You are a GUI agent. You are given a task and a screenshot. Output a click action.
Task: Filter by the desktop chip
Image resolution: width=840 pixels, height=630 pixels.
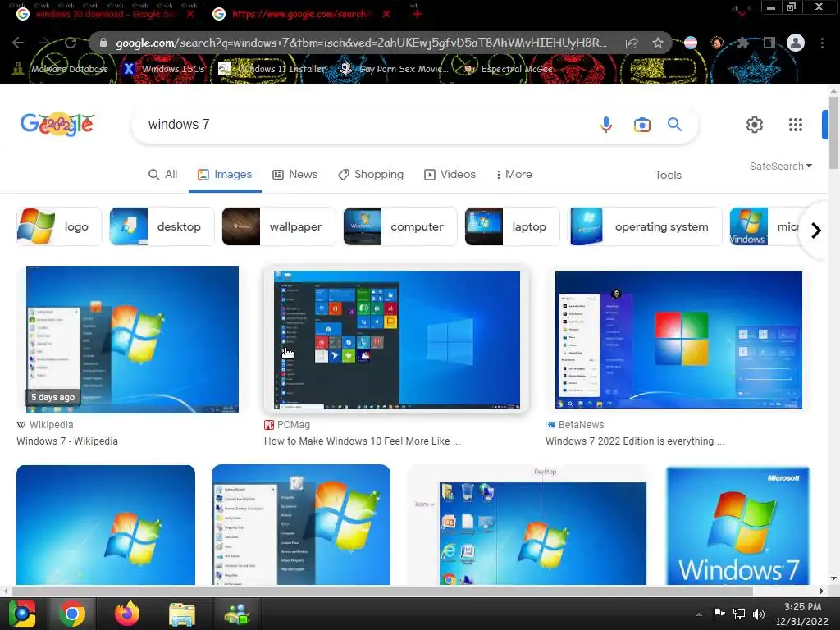click(162, 226)
